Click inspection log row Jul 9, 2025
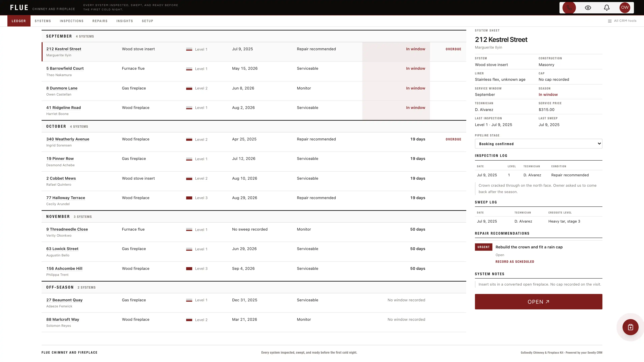This screenshot has height=362, width=644. [539, 175]
